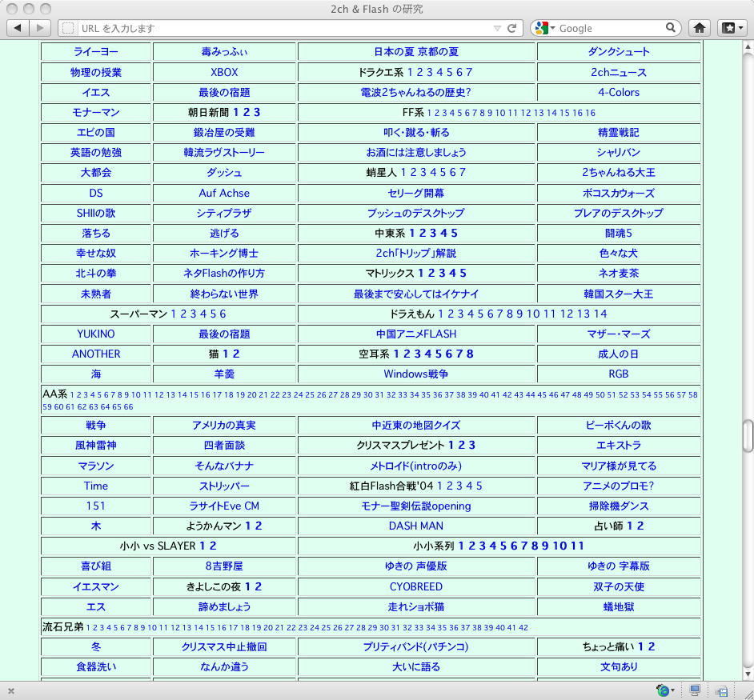
Task: Open 小小 vs SLAYER part 1 link
Action: click(203, 546)
